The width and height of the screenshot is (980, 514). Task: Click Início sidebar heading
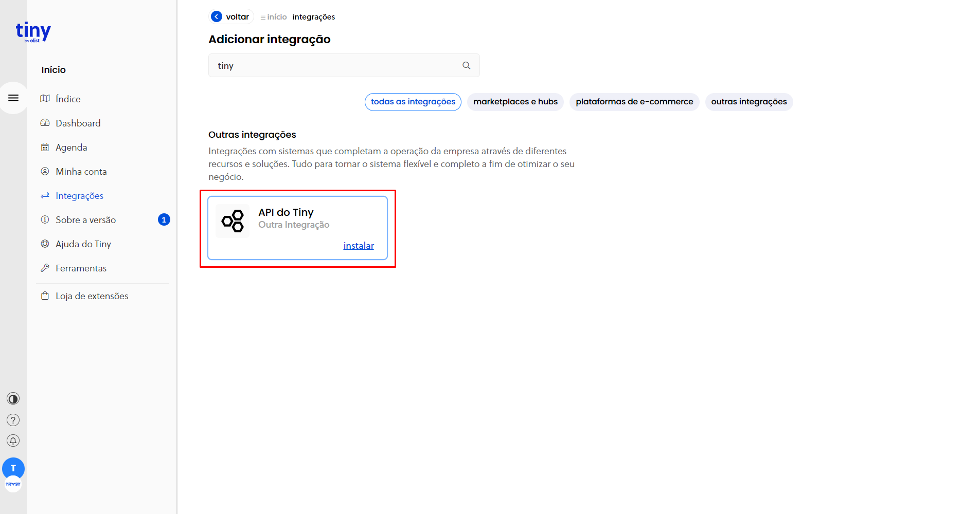tap(54, 70)
